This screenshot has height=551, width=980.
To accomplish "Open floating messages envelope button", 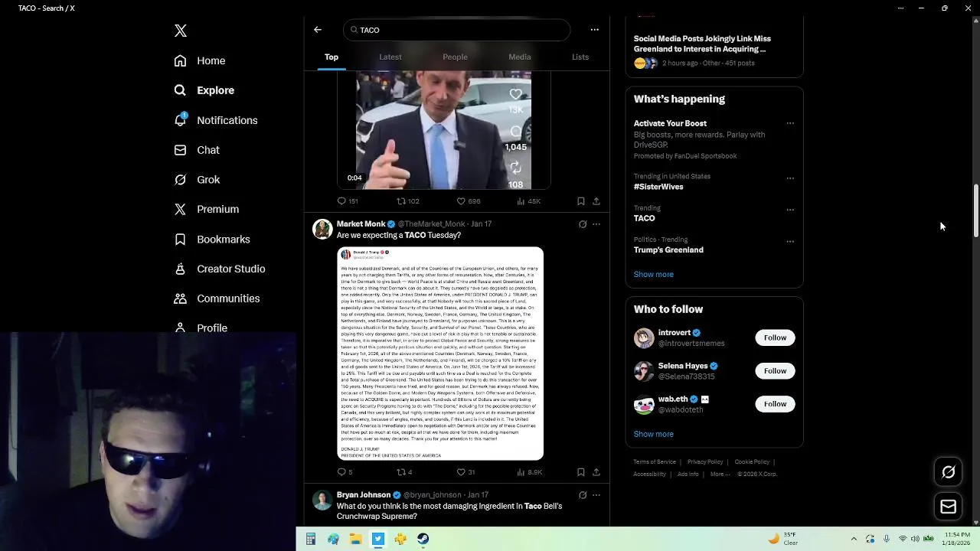I will [x=949, y=507].
